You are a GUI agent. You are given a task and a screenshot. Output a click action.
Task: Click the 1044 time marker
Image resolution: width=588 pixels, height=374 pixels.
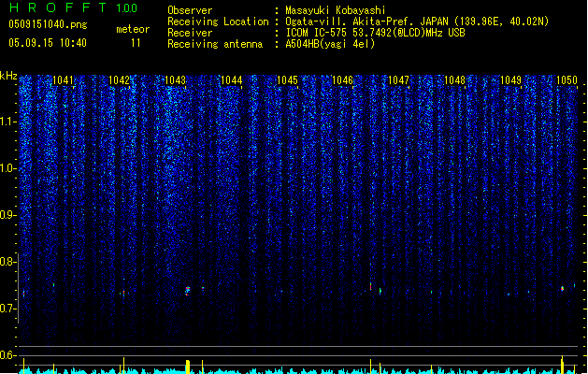[232, 80]
